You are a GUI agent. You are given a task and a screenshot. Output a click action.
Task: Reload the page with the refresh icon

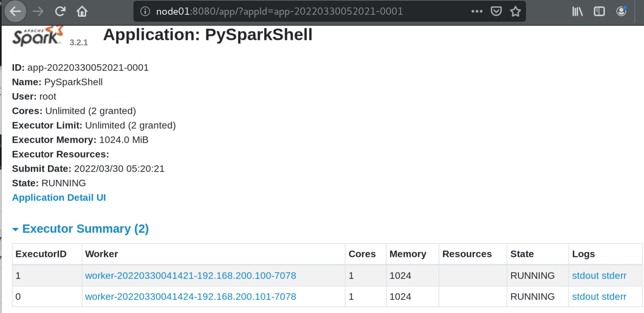tap(60, 11)
